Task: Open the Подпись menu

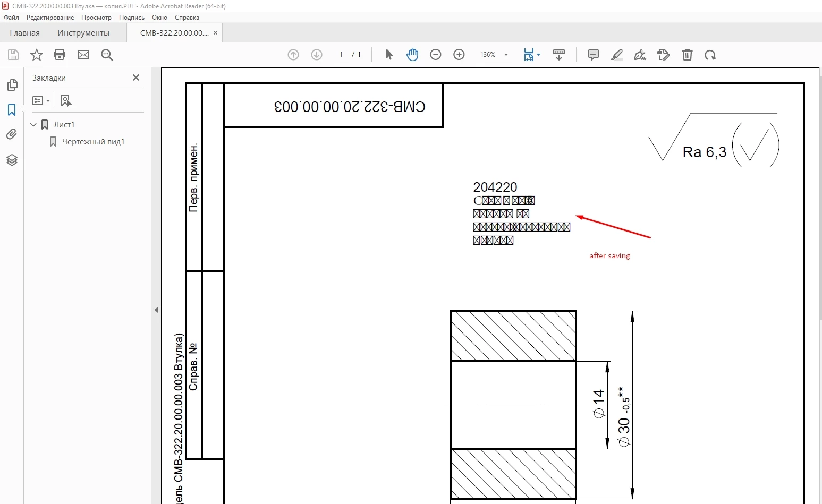Action: [x=132, y=18]
